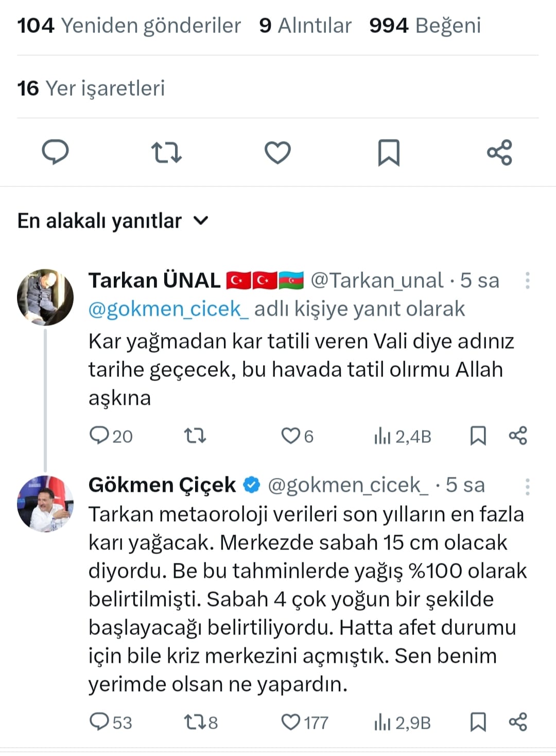Bookmark the main tweet

click(x=389, y=152)
